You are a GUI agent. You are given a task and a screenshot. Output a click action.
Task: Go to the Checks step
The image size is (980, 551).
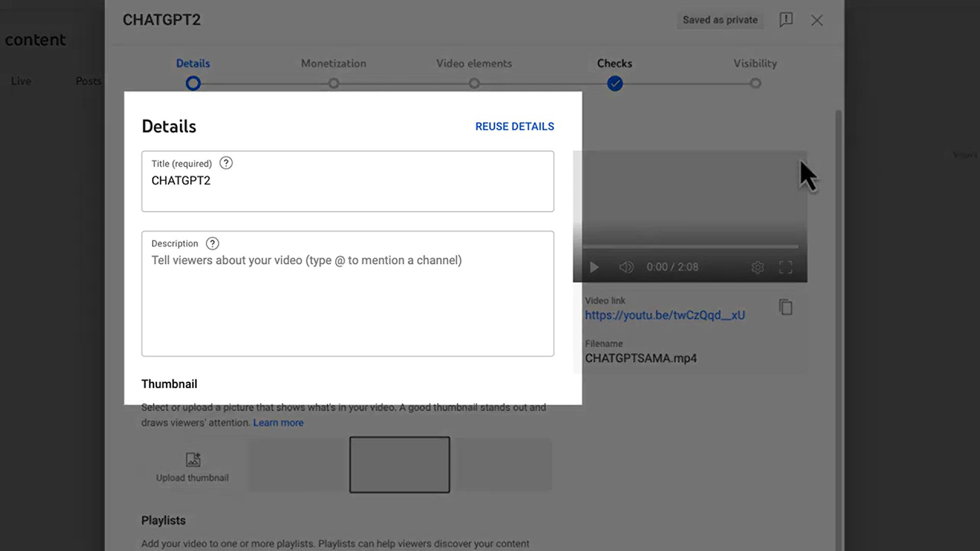(x=615, y=63)
